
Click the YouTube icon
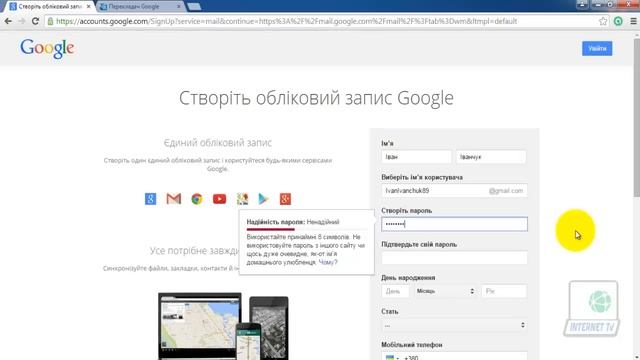coord(220,199)
